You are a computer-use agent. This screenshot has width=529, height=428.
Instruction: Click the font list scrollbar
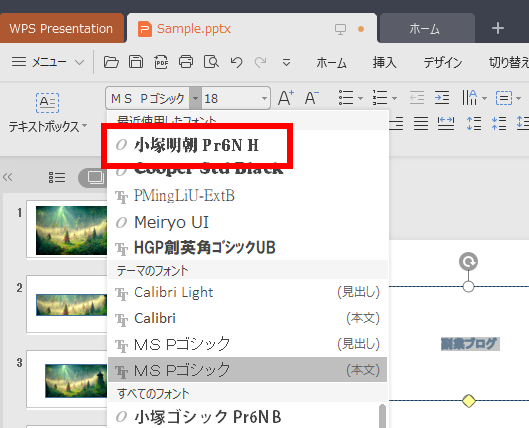pyautogui.click(x=382, y=416)
